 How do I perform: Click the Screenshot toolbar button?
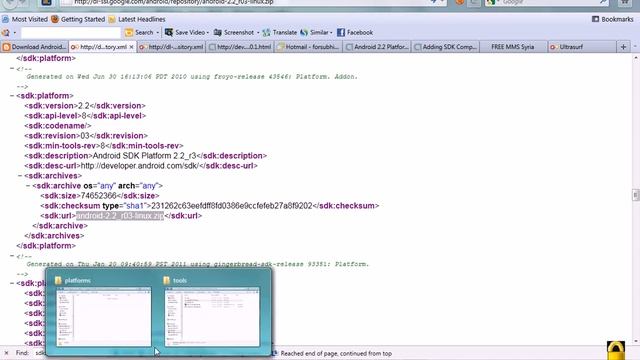[x=234, y=32]
